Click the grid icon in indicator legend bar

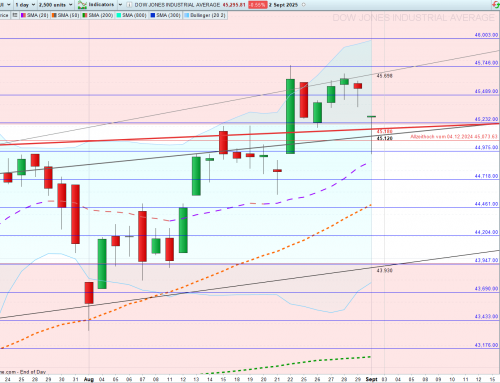click(x=15, y=15)
